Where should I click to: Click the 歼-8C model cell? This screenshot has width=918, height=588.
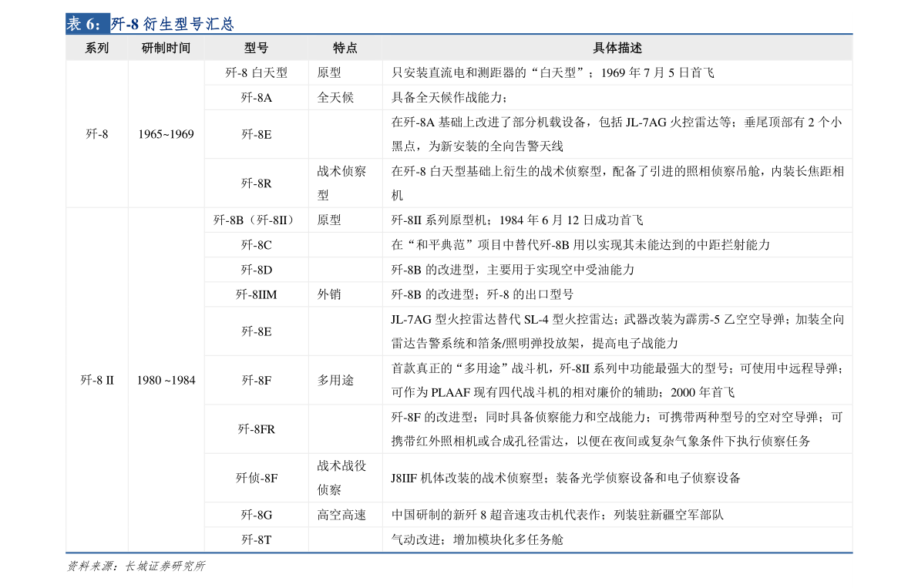[x=256, y=244]
